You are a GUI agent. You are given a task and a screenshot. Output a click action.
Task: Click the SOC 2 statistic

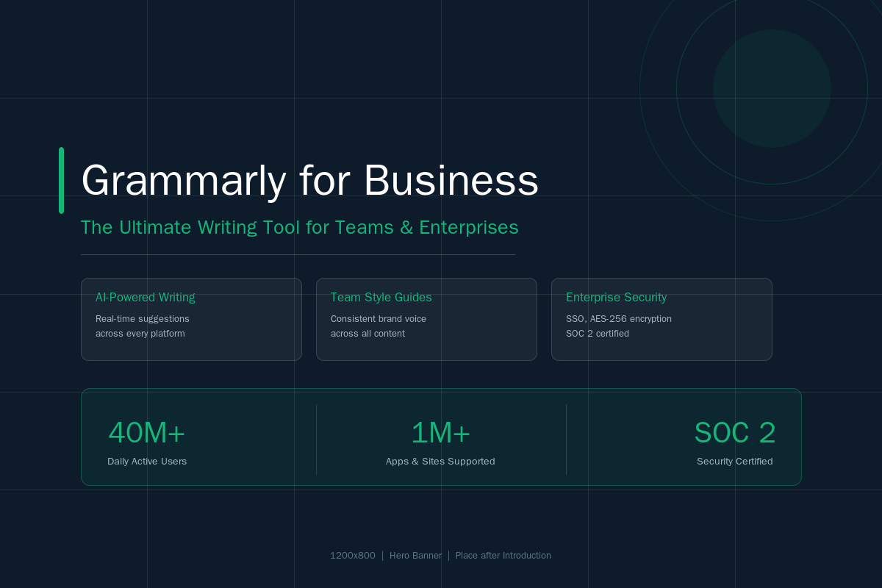click(x=735, y=433)
